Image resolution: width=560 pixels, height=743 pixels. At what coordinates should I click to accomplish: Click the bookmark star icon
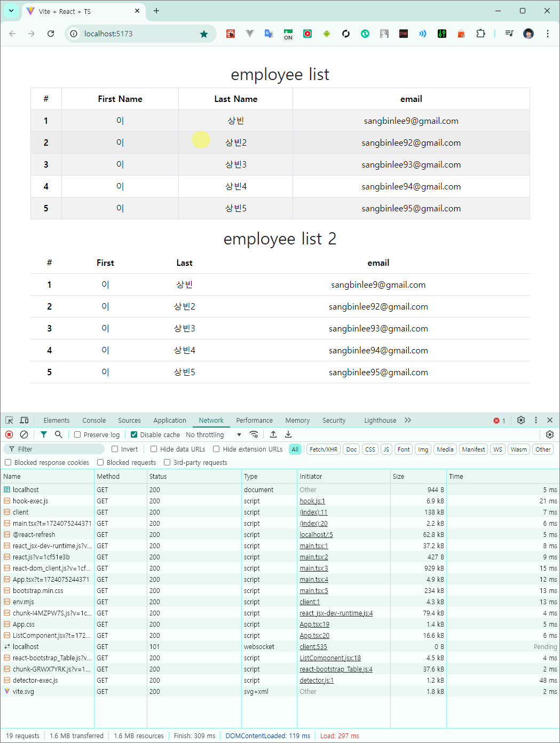204,34
